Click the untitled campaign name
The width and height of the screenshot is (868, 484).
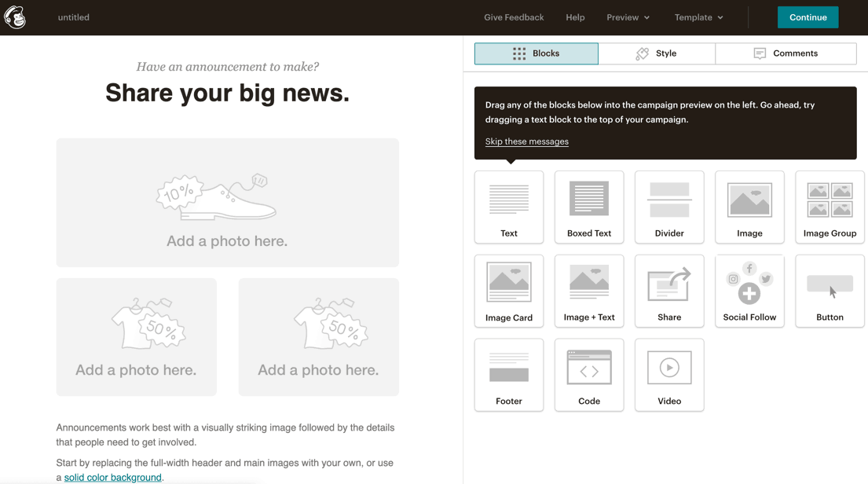pyautogui.click(x=74, y=17)
